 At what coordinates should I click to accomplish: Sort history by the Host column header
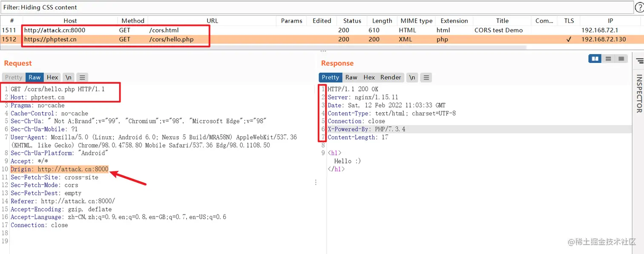click(x=70, y=20)
